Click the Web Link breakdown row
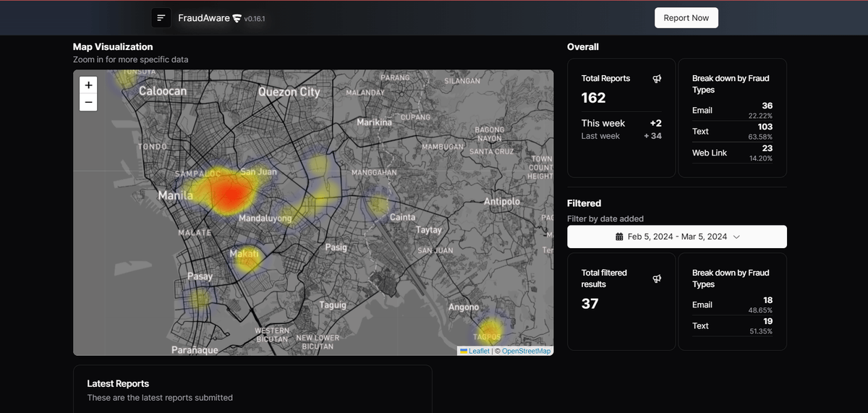 pyautogui.click(x=732, y=153)
